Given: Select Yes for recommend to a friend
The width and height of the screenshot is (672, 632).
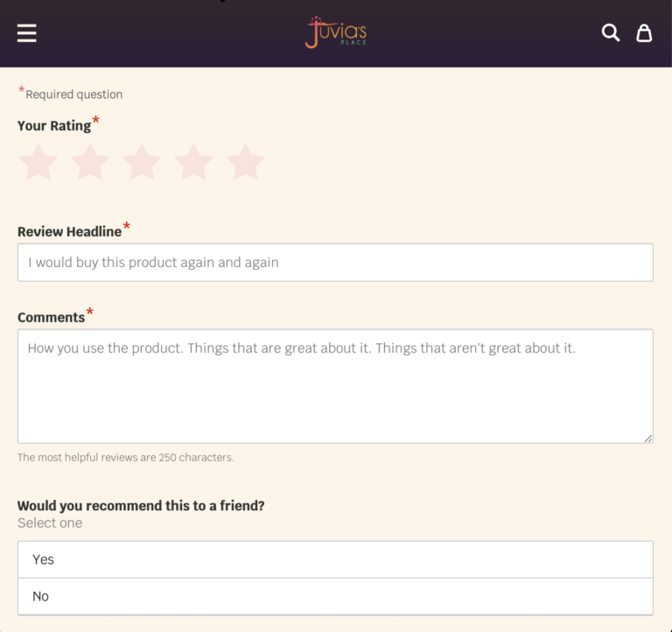Looking at the screenshot, I should pos(335,559).
